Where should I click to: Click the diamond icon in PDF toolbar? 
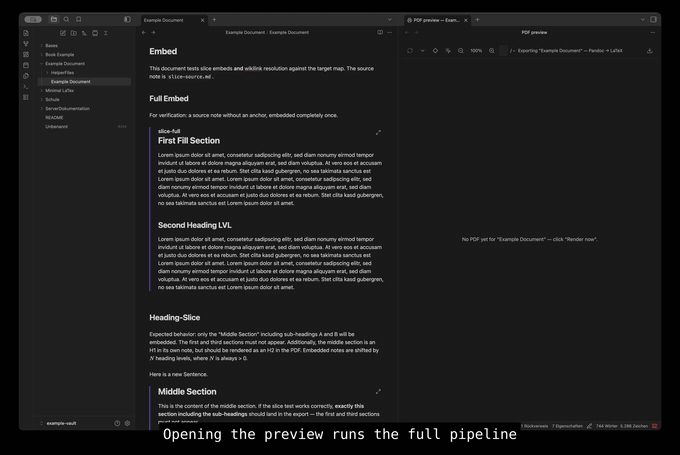point(435,51)
